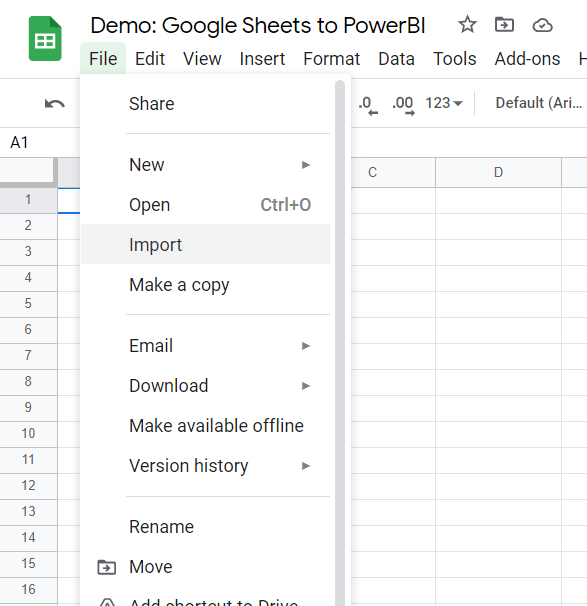Click cell D3
The image size is (587, 606).
pyautogui.click(x=499, y=252)
